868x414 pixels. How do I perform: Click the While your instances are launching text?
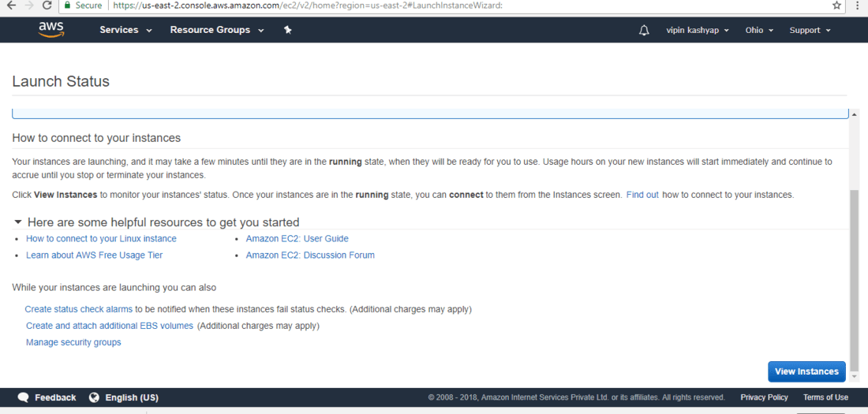114,287
